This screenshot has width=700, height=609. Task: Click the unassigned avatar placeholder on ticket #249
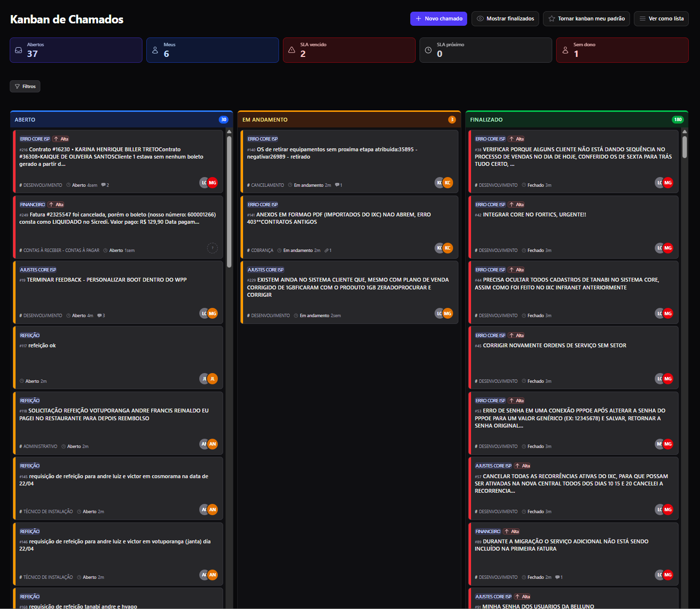tap(212, 248)
